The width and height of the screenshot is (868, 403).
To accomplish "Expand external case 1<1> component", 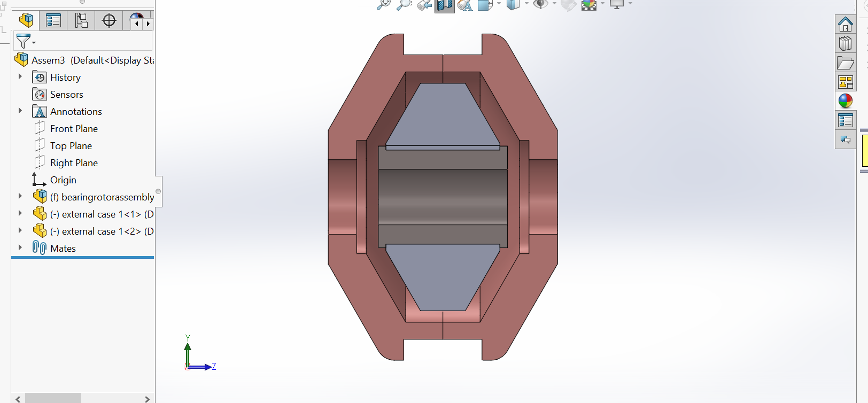I will pos(20,213).
